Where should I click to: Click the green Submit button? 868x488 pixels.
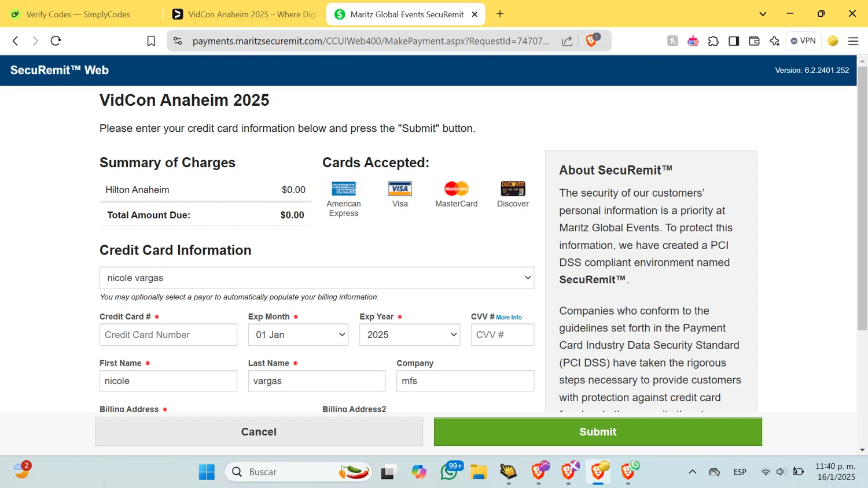[598, 432]
